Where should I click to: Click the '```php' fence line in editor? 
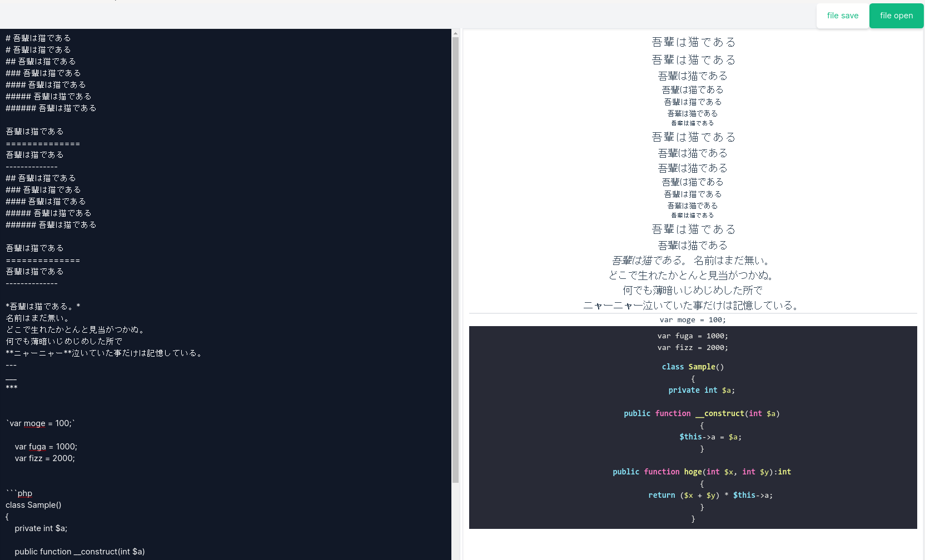19,493
